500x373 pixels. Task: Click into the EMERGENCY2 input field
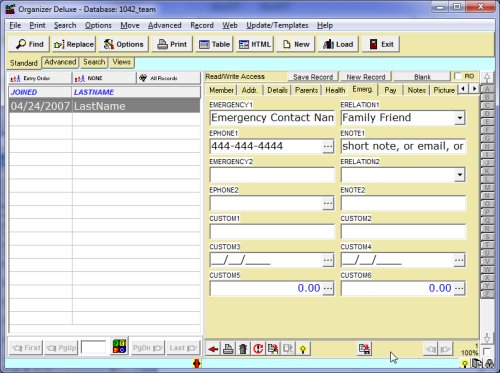(x=272, y=175)
